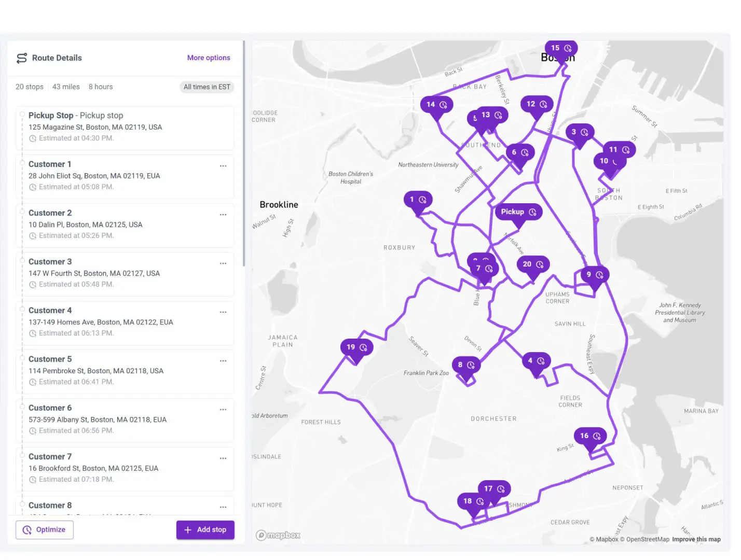Click address 147 W Fourth St
Image resolution: width=741 pixels, height=560 pixels.
(x=94, y=274)
